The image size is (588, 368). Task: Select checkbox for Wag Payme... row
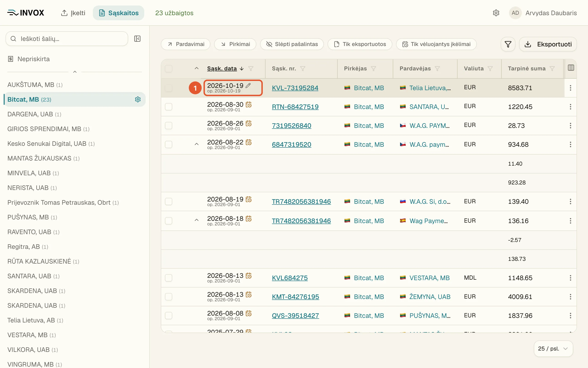coord(169,221)
